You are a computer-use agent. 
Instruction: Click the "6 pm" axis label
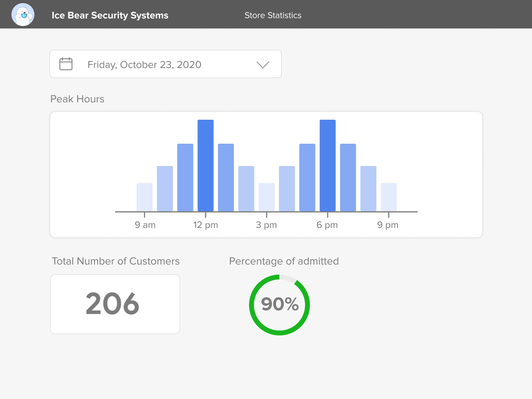pos(327,225)
